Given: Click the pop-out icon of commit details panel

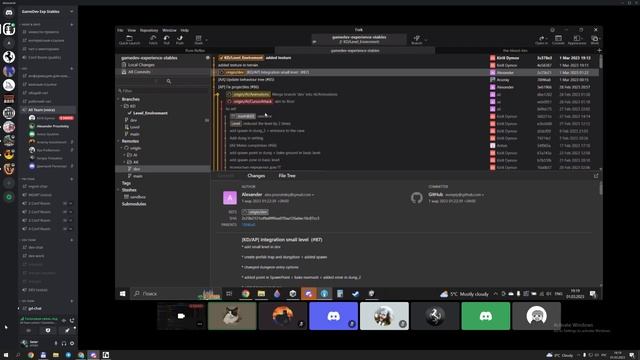Looking at the screenshot, I should pos(596,176).
